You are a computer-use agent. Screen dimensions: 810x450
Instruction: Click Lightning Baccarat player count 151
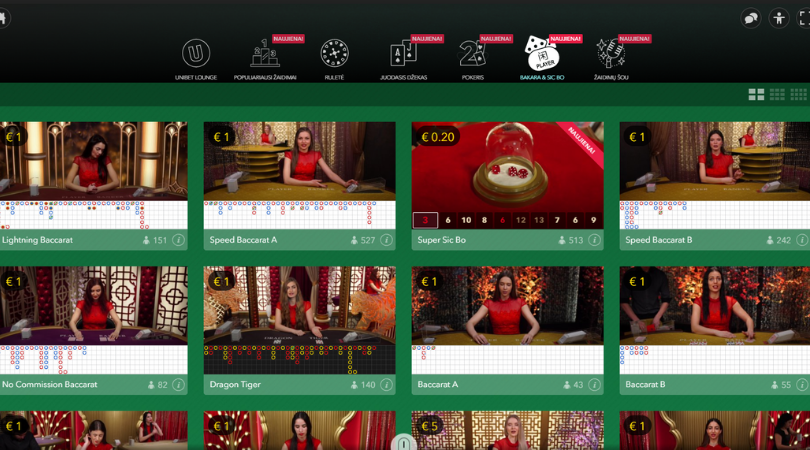(x=155, y=240)
